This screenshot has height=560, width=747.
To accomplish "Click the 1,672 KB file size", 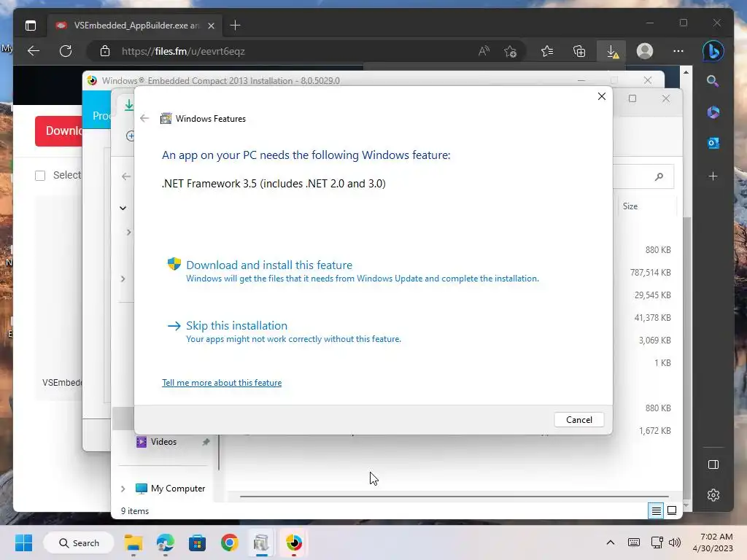I will click(x=654, y=430).
